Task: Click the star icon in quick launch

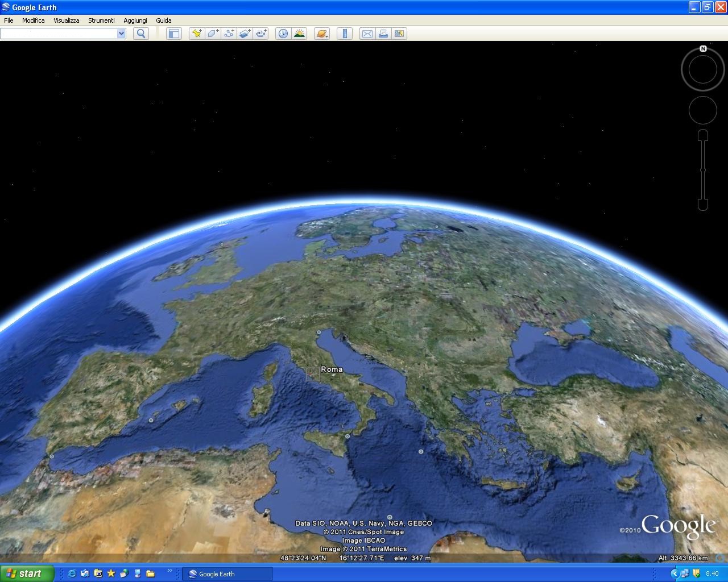Action: 111,573
